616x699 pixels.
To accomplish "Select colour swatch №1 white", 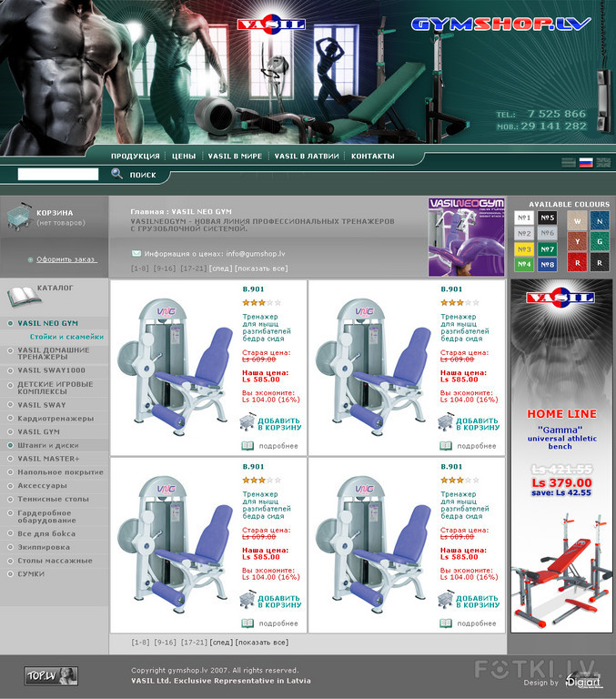I will (524, 218).
